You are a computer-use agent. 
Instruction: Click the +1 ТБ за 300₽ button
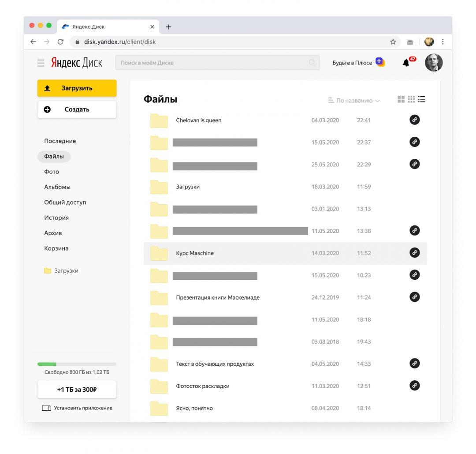[77, 390]
